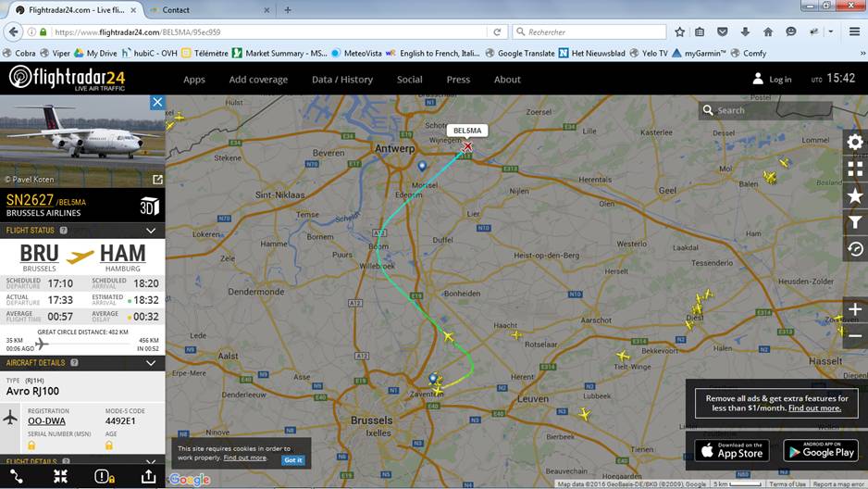Click browser back arrow button
This screenshot has height=489, width=868.
click(x=13, y=32)
